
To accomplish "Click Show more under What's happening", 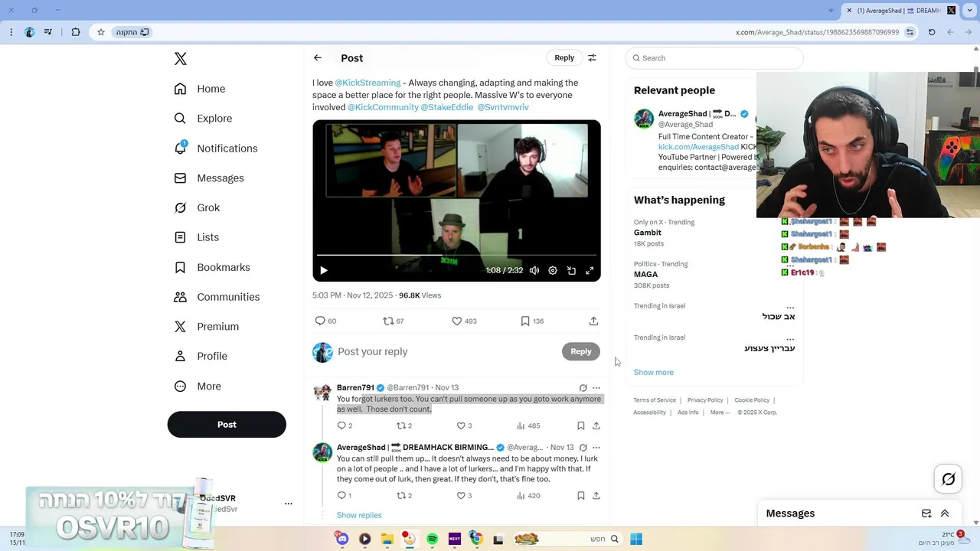I will [x=654, y=373].
